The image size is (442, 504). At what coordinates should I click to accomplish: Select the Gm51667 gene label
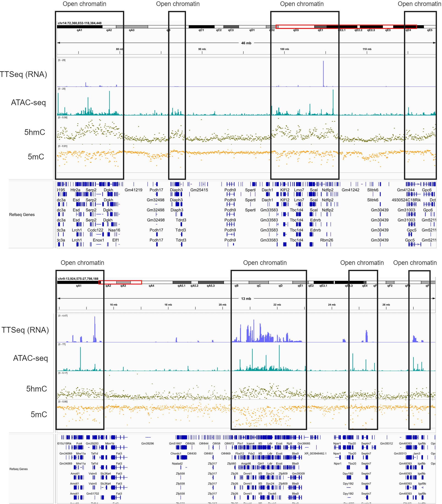[x=175, y=444]
